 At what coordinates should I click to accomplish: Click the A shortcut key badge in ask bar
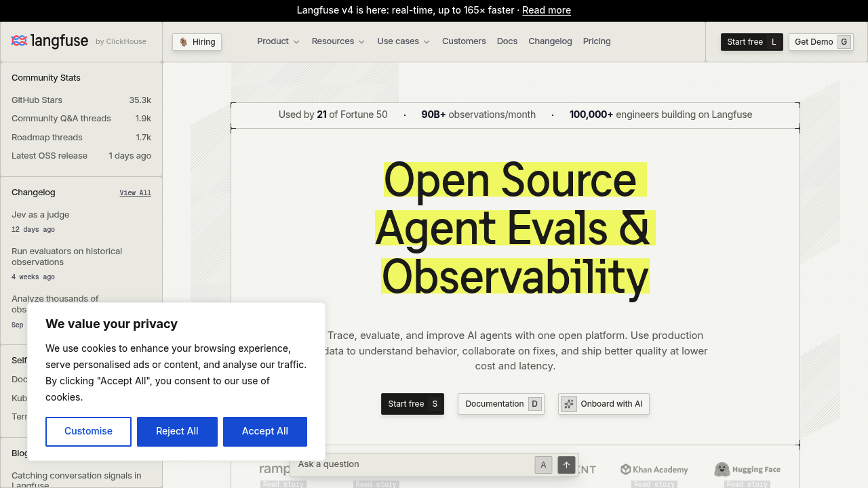point(543,465)
